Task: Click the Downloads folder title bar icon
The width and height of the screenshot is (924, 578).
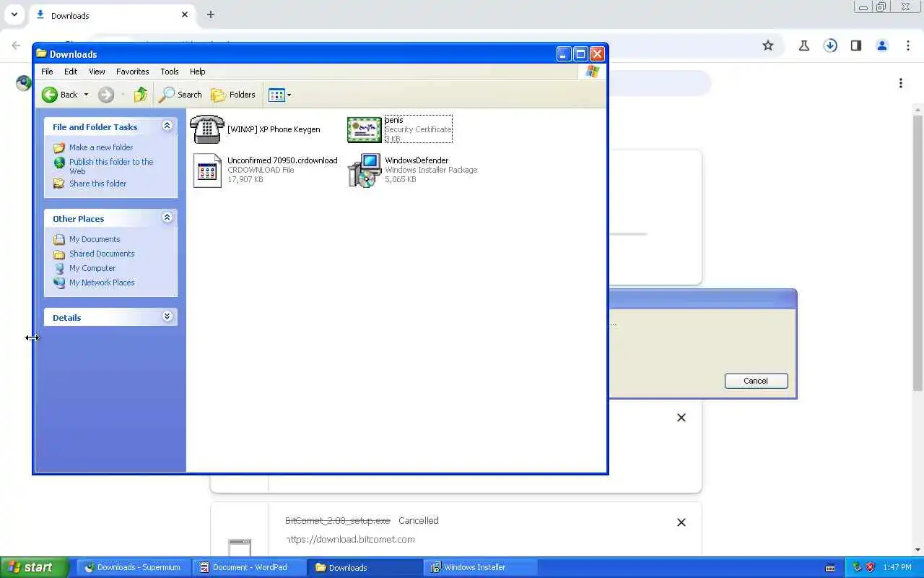Action: pos(42,53)
